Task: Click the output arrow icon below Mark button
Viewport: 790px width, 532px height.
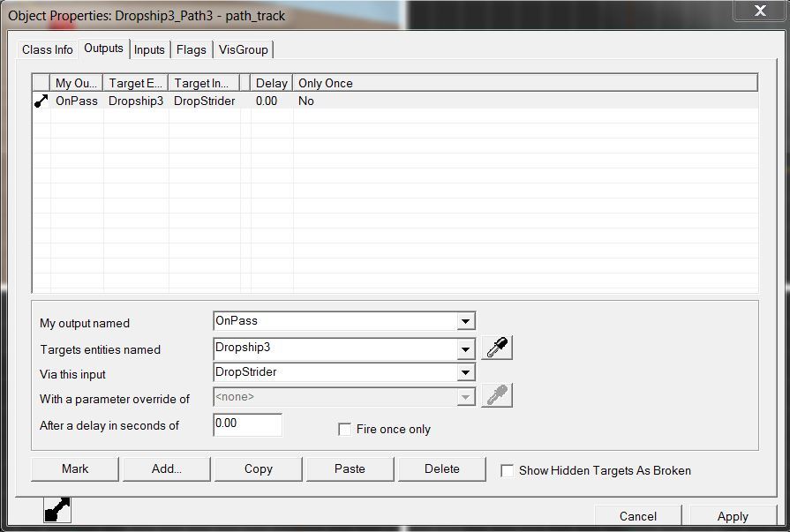Action: tap(57, 510)
